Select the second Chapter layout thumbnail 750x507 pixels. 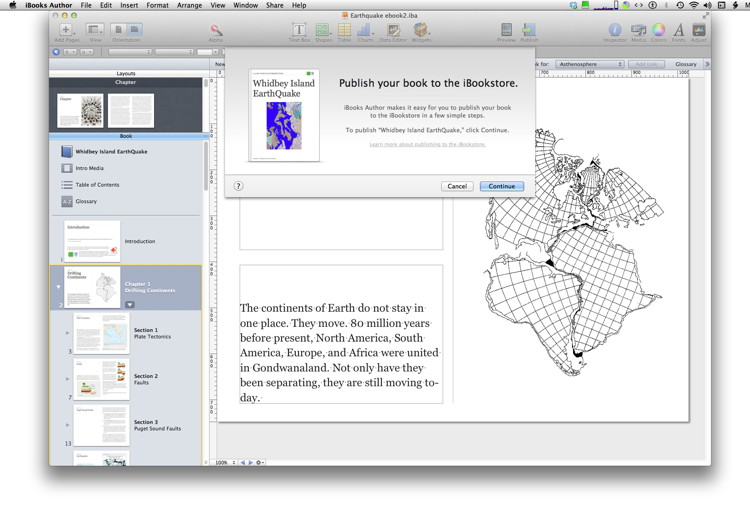point(131,110)
